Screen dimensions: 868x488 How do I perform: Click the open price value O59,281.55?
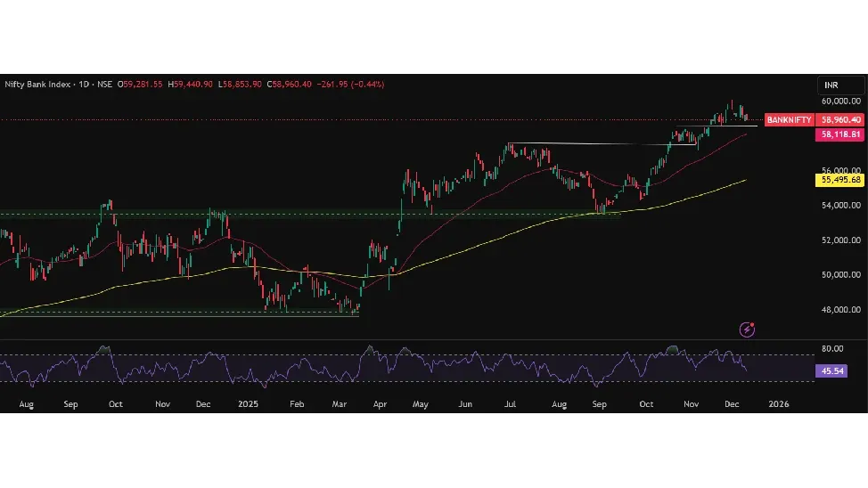(x=142, y=85)
